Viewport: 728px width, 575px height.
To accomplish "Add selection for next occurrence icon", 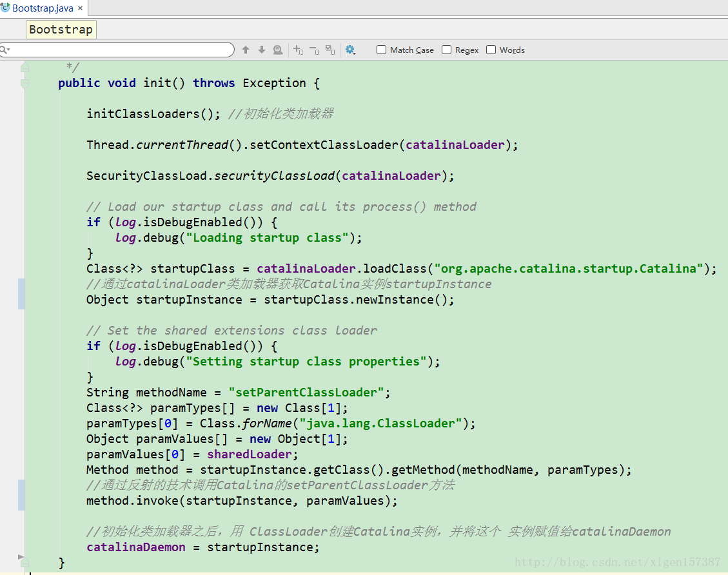I will [298, 50].
